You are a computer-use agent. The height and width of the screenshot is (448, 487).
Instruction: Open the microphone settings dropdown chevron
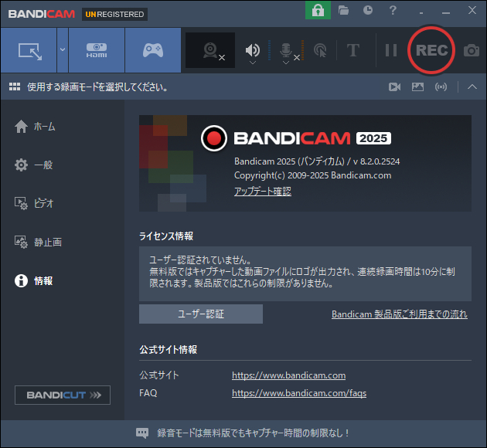pyautogui.click(x=286, y=63)
